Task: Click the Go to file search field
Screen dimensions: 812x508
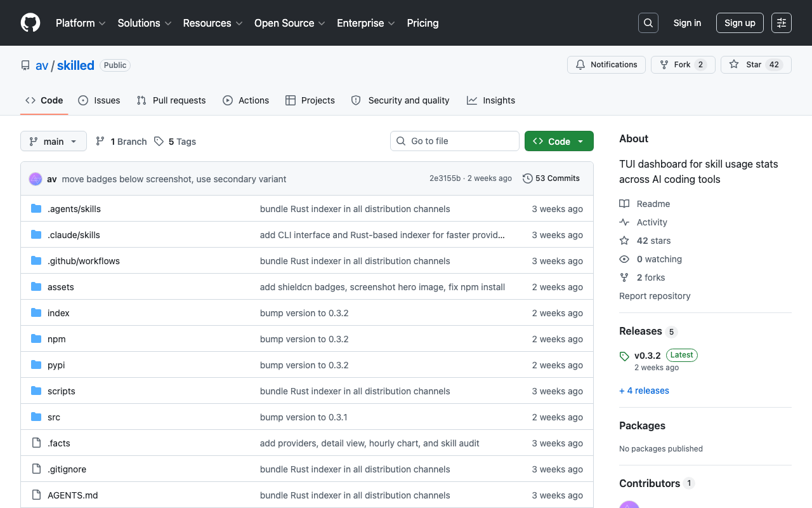Action: (455, 141)
